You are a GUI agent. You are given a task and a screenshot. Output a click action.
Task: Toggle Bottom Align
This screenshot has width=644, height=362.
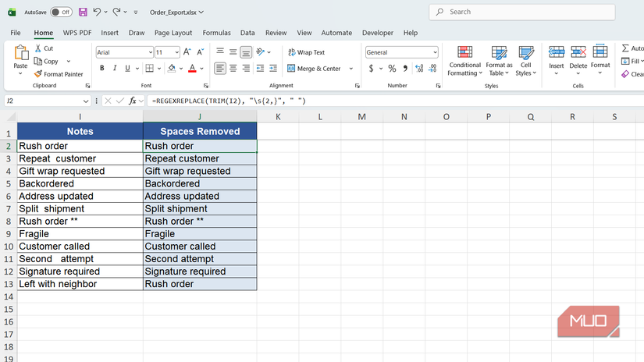pos(246,52)
